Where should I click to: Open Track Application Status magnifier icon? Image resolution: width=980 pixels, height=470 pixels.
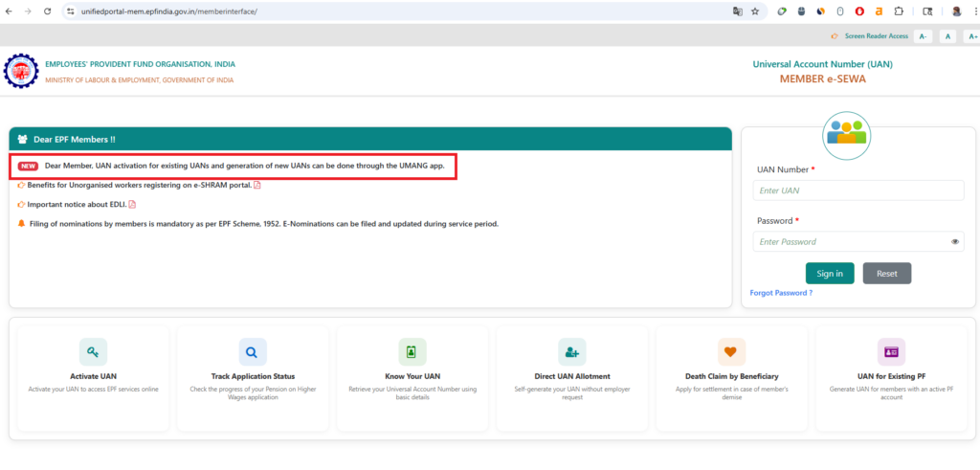pyautogui.click(x=252, y=352)
